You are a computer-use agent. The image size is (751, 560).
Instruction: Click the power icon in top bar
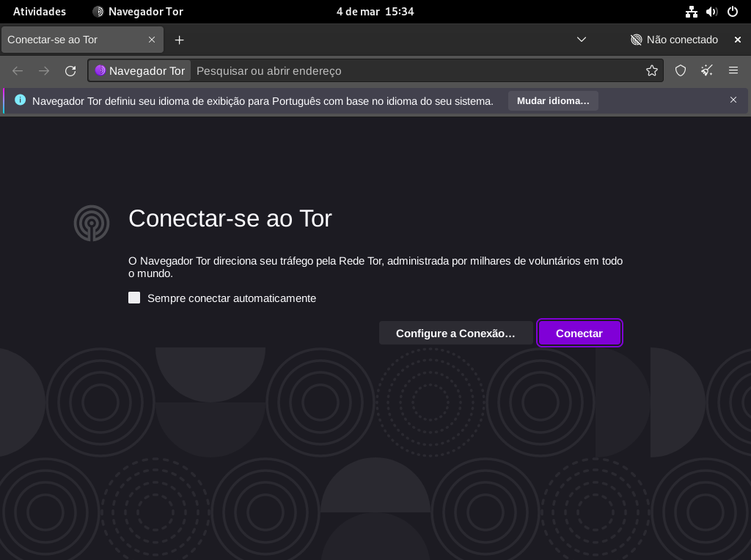click(733, 12)
